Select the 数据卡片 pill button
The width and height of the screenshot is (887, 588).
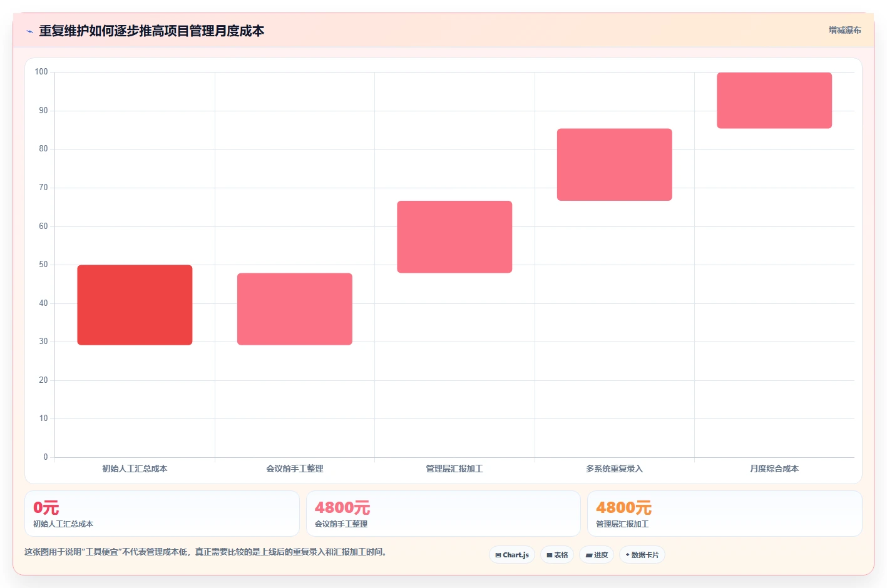tap(642, 555)
